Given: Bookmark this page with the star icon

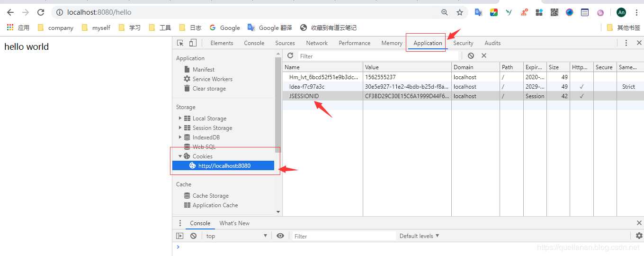Looking at the screenshot, I should pos(459,12).
